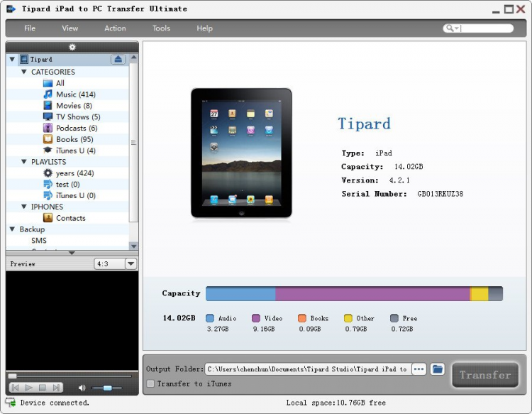
Task: Click the stop button in preview
Action: (43, 388)
